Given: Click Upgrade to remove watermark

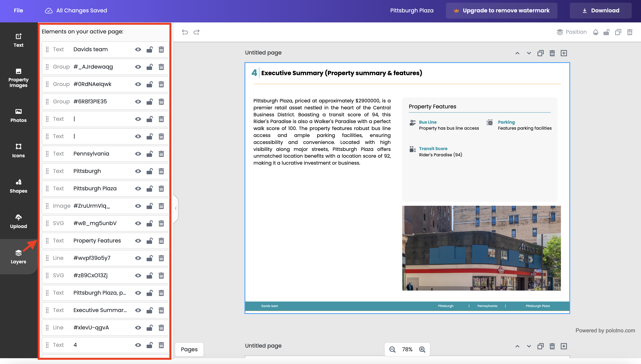Looking at the screenshot, I should point(501,10).
